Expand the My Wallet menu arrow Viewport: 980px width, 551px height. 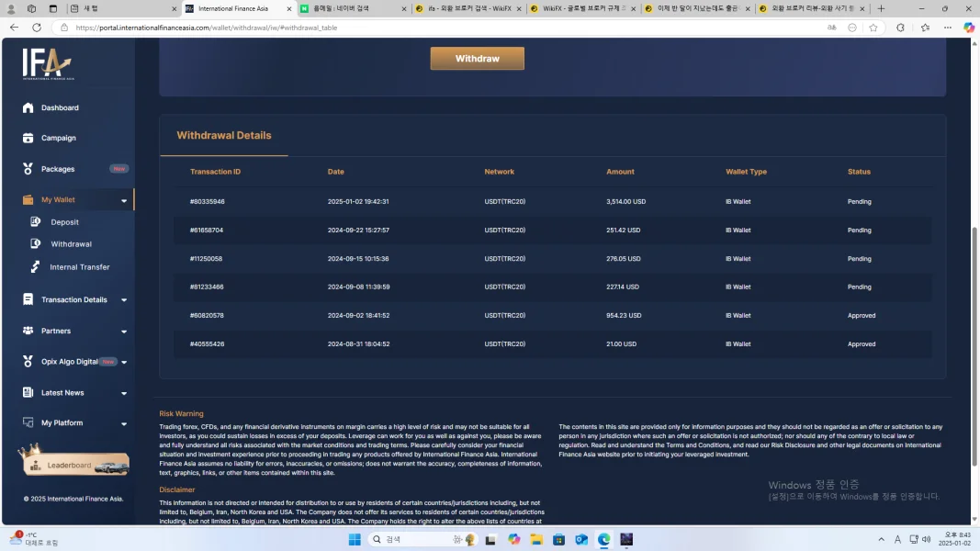pyautogui.click(x=124, y=200)
